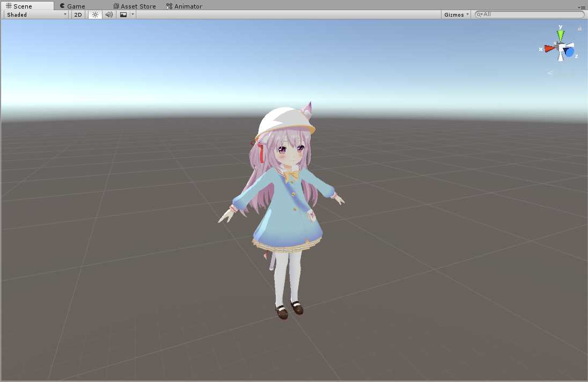Enable 2D view mode
Viewport: 588px width, 382px height.
(x=78, y=14)
